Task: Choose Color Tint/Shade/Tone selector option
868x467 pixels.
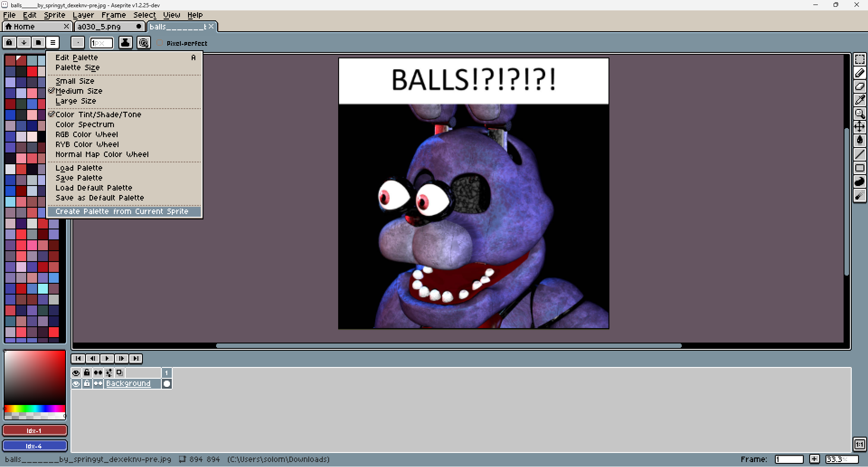Action: pyautogui.click(x=124, y=114)
